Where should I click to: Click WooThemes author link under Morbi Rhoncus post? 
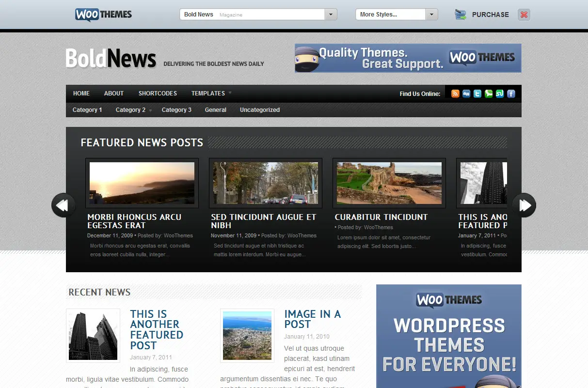178,236
